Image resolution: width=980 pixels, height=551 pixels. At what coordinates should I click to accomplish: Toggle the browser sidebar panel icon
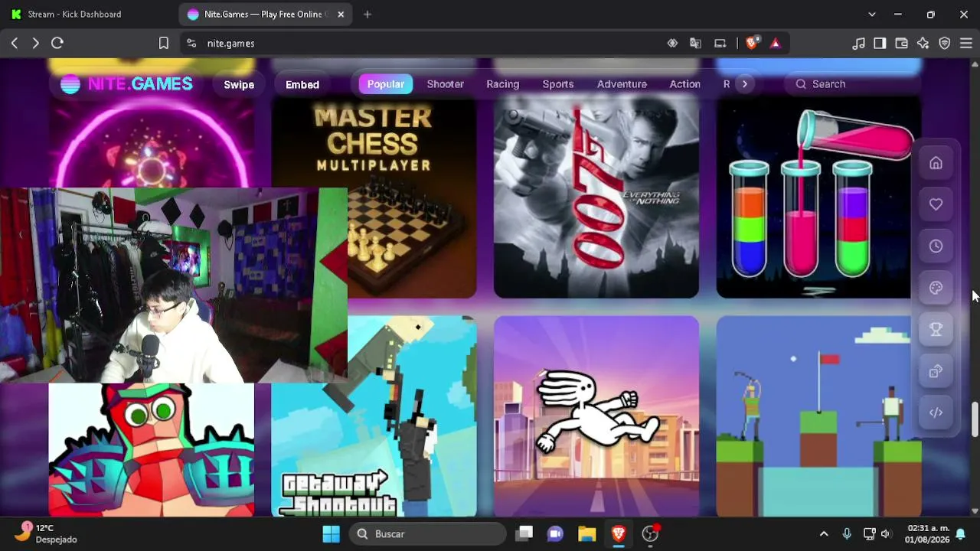point(880,44)
